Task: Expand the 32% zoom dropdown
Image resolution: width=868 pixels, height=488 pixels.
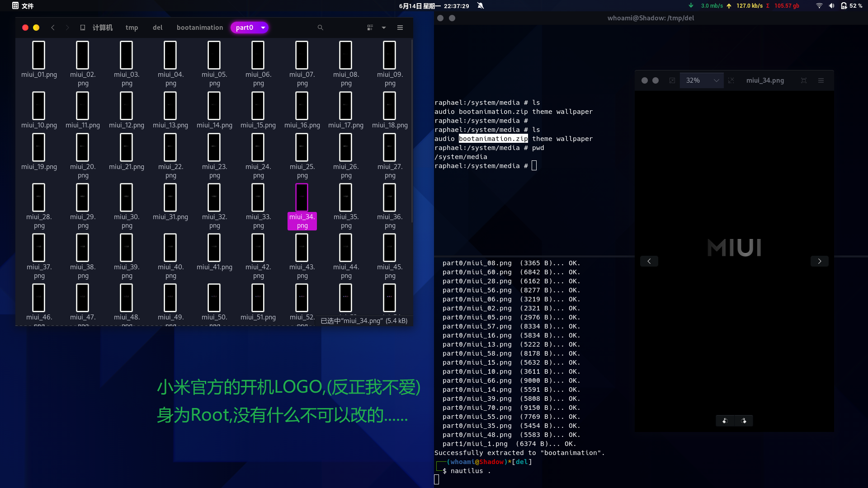Action: click(716, 80)
